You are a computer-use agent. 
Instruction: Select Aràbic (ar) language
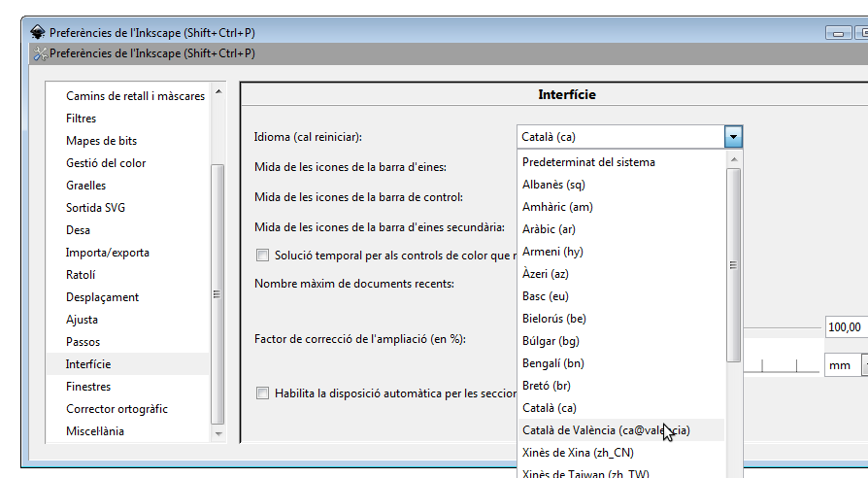[621, 229]
